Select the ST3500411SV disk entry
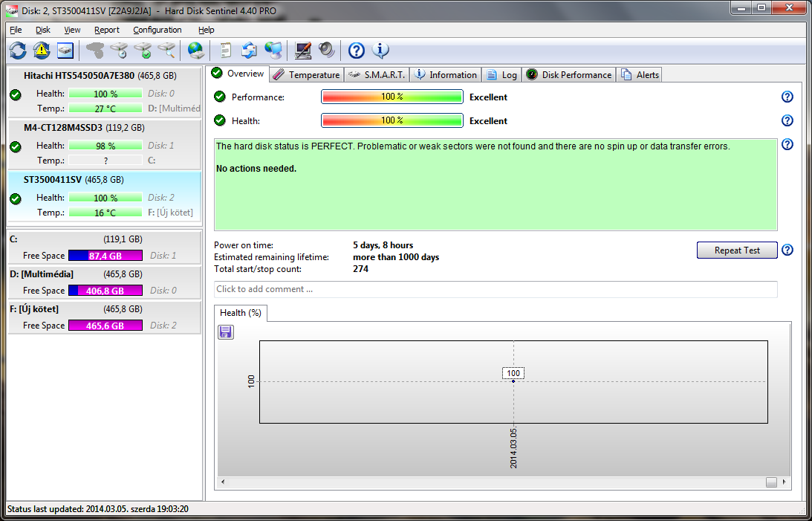812x521 pixels. click(x=105, y=195)
